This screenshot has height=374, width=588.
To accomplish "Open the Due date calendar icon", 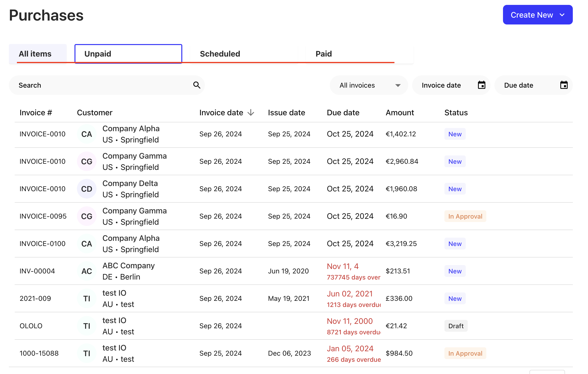I will tap(564, 85).
